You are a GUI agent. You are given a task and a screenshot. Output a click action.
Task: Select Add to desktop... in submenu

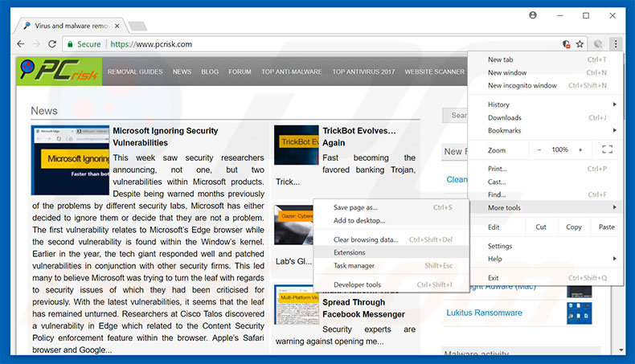tap(391, 221)
